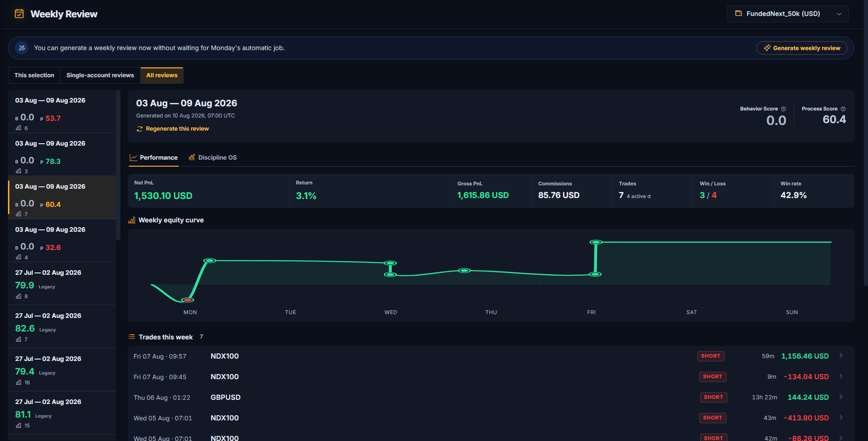Viewport: 868px width, 441px height.
Task: Click SHORT badge on Fri 09:45 trade
Action: pos(712,377)
